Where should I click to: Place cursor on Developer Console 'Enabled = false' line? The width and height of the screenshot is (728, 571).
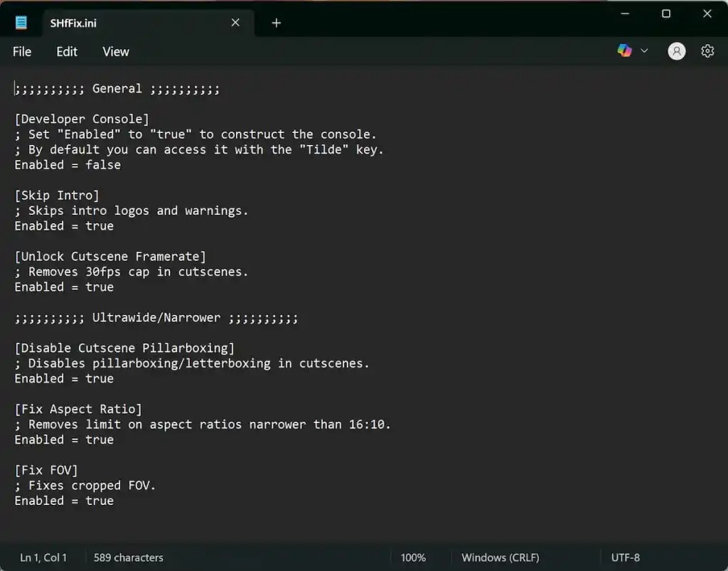click(68, 165)
